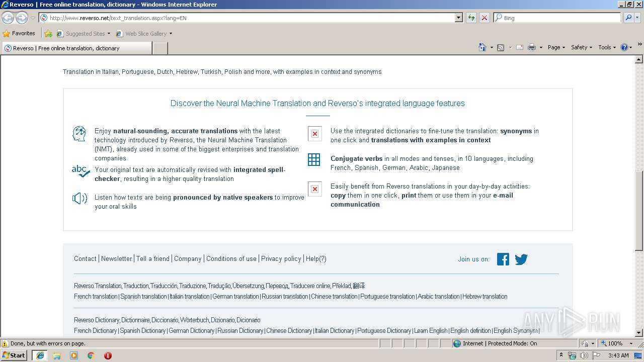Open the Conditions of use link

[231, 258]
